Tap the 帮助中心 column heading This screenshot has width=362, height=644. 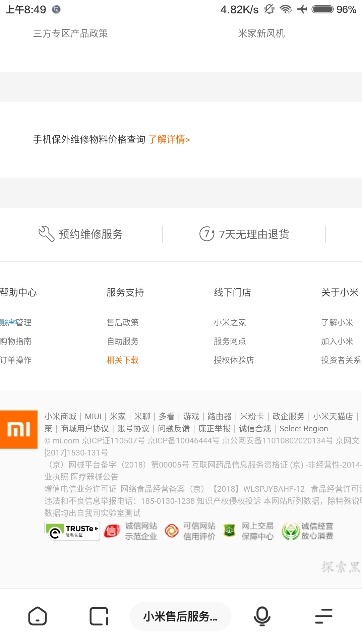pyautogui.click(x=18, y=292)
